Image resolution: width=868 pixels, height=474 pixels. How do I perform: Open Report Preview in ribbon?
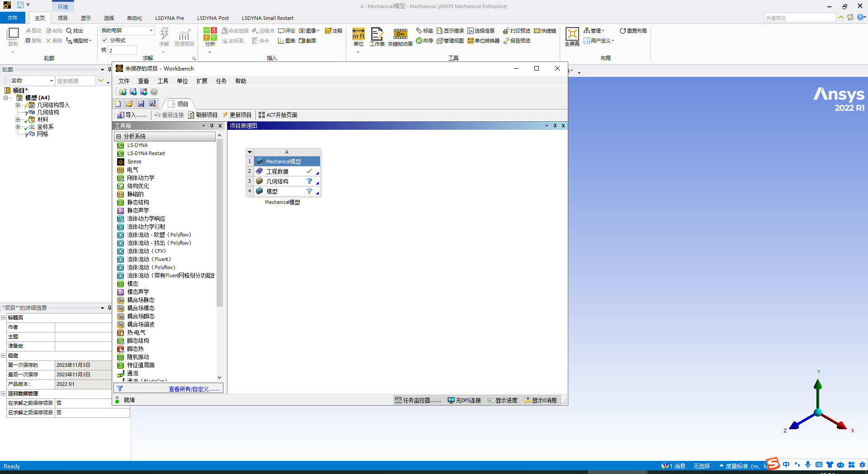(516, 41)
